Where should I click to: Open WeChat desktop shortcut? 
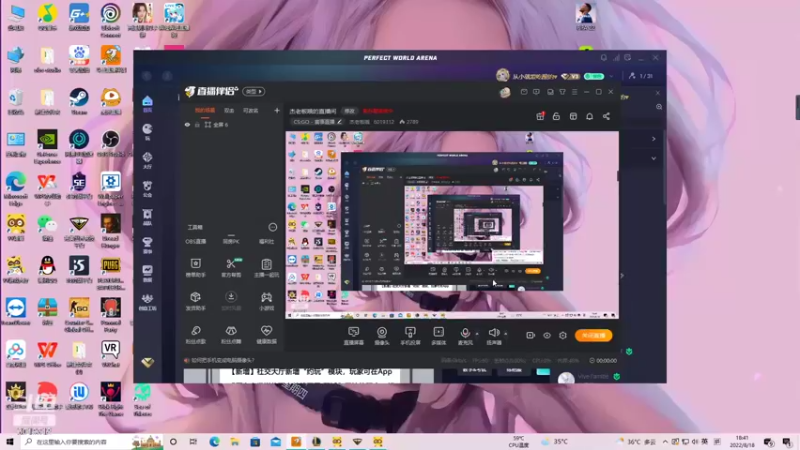coord(47,228)
